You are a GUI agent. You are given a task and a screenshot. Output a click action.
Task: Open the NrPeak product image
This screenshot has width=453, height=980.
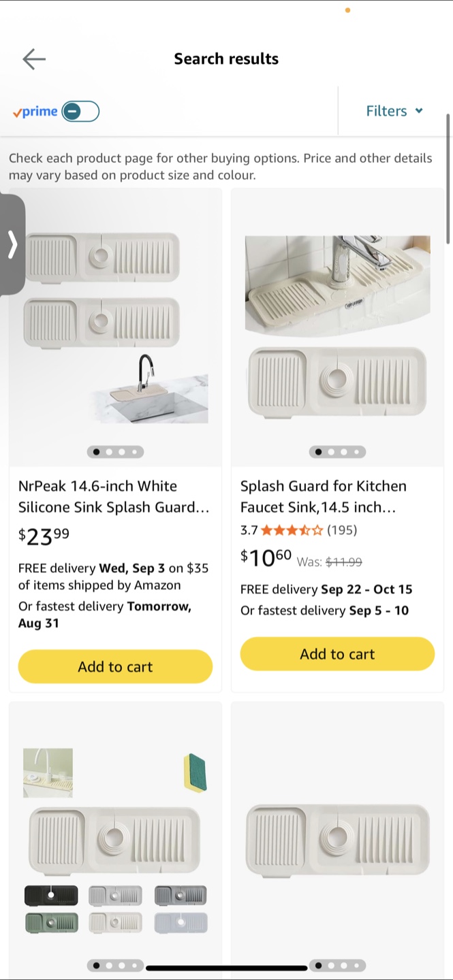click(x=115, y=327)
